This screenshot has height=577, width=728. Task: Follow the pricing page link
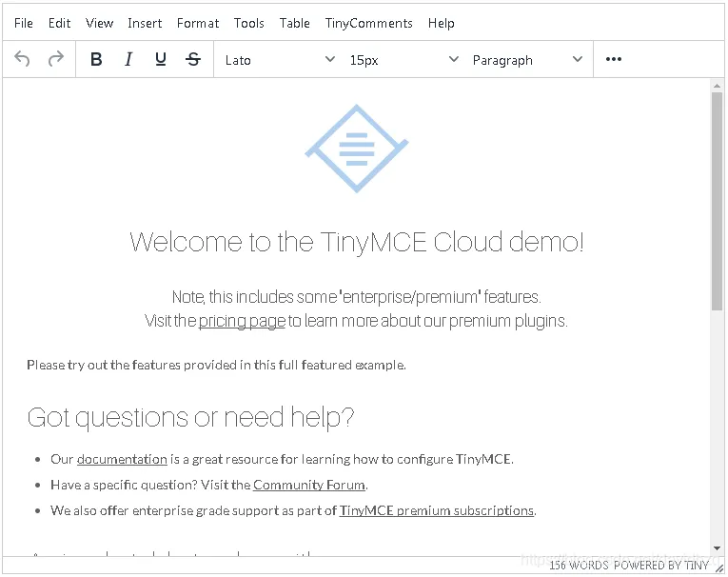242,321
